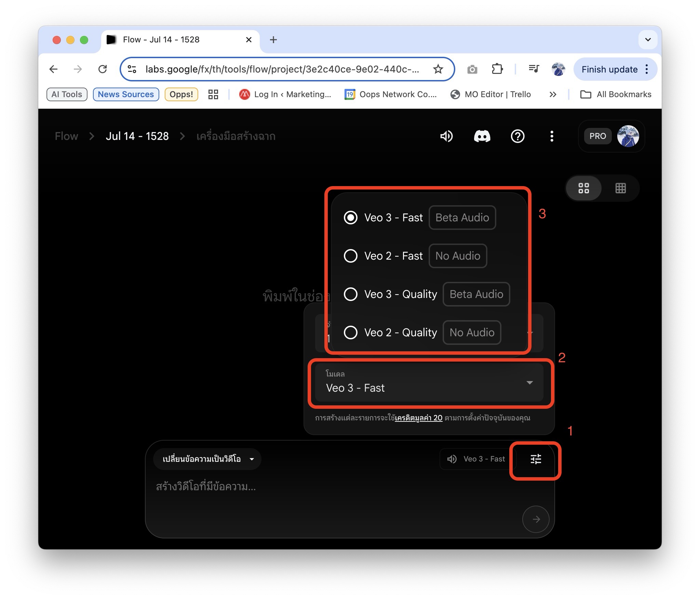
Task: Open the settings sliders icon in prompt box
Action: [x=536, y=459]
